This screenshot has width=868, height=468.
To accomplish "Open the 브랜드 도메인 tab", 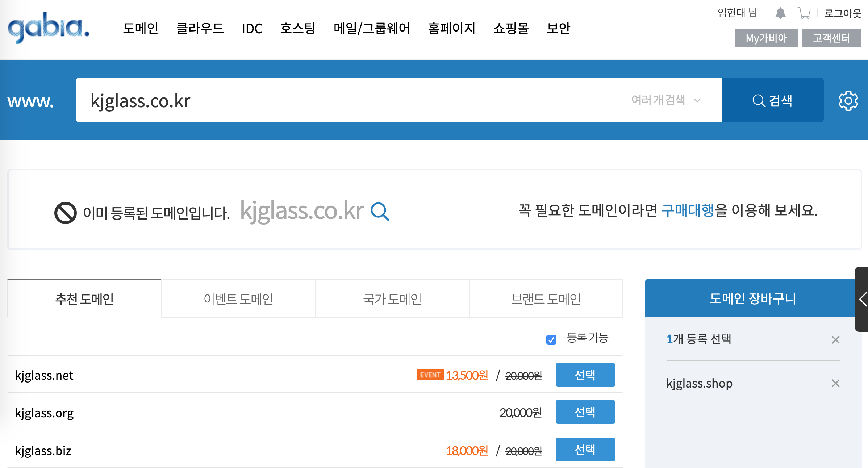I will coord(546,299).
